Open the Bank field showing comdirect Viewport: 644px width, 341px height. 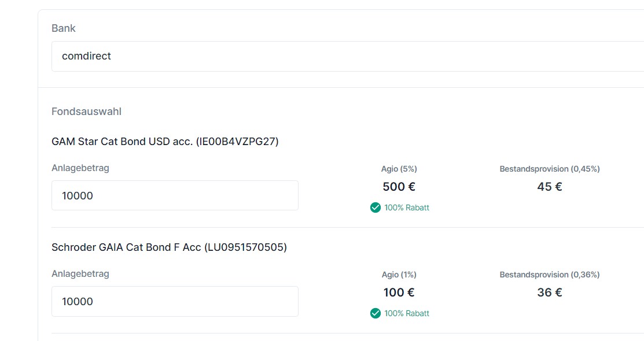coord(347,56)
